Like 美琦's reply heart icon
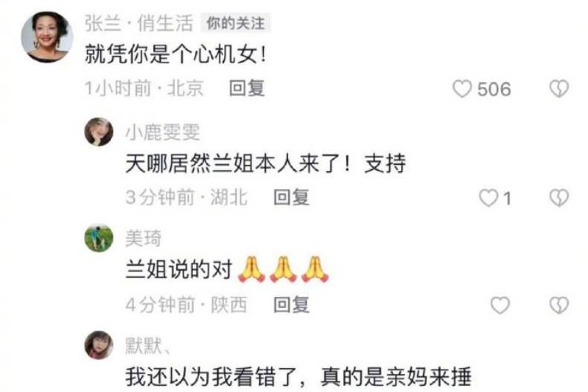Screen dimensions: 588x392 [500, 305]
